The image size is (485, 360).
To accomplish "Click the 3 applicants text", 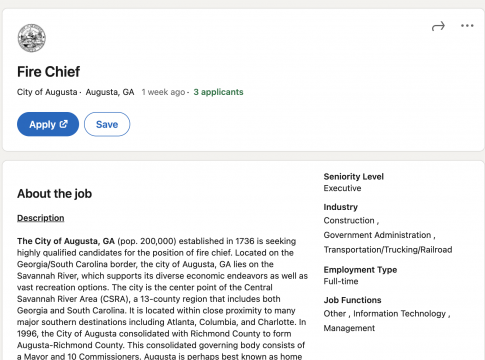I will (218, 92).
